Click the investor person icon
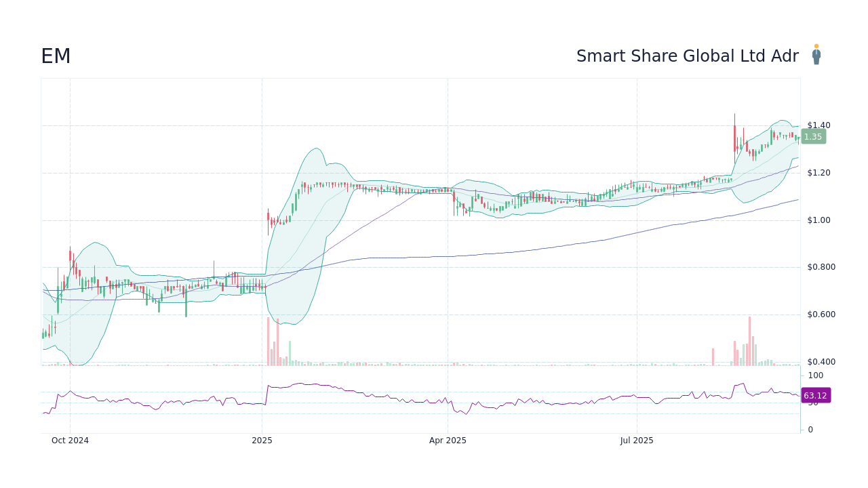Image resolution: width=868 pixels, height=488 pixels. 816,54
